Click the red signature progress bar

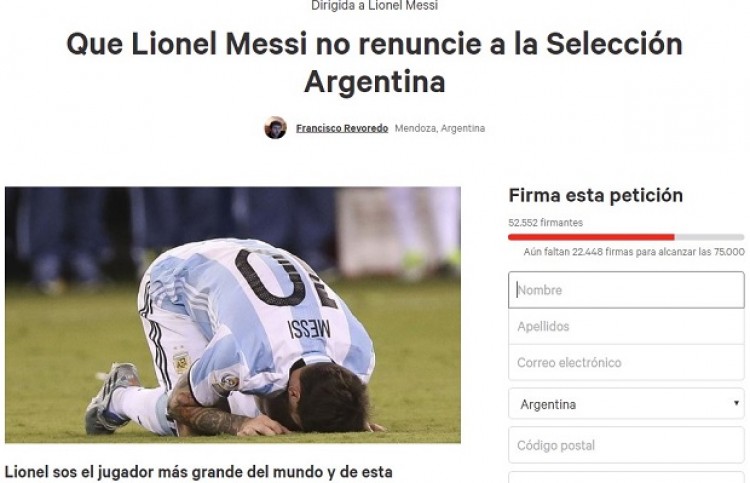pyautogui.click(x=591, y=237)
